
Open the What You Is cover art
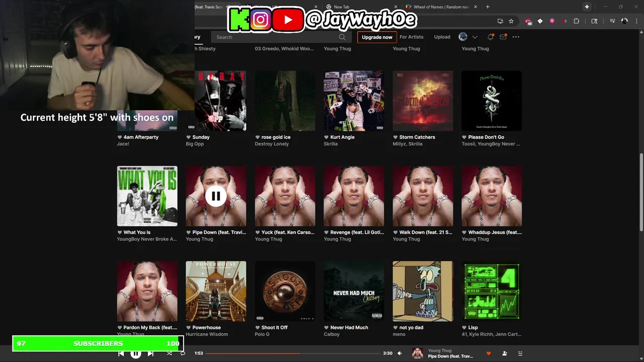(x=147, y=196)
